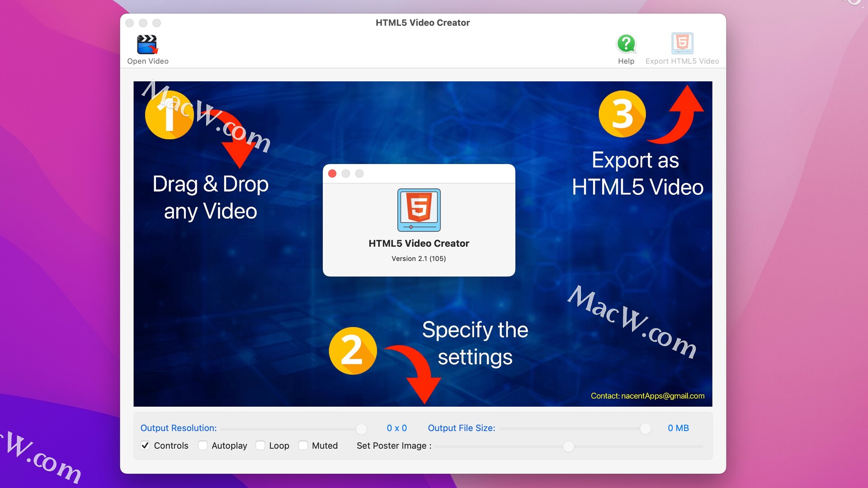Enable the Loop checkbox

(260, 446)
